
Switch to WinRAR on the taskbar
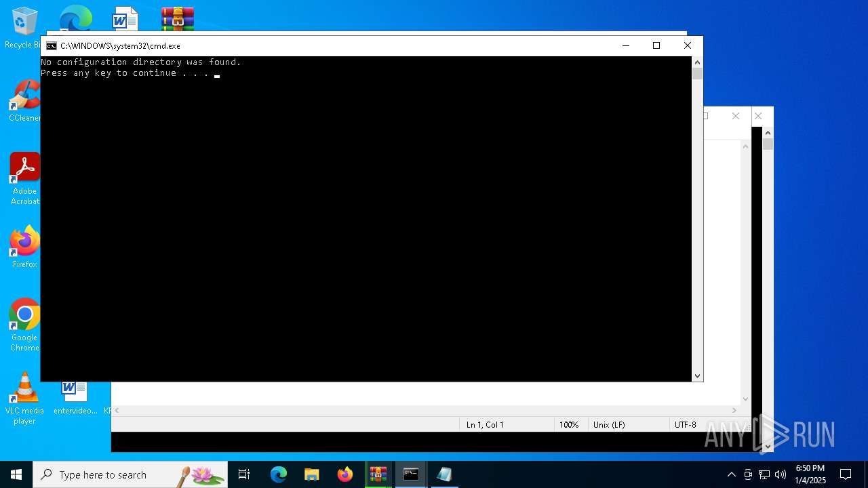pos(378,474)
